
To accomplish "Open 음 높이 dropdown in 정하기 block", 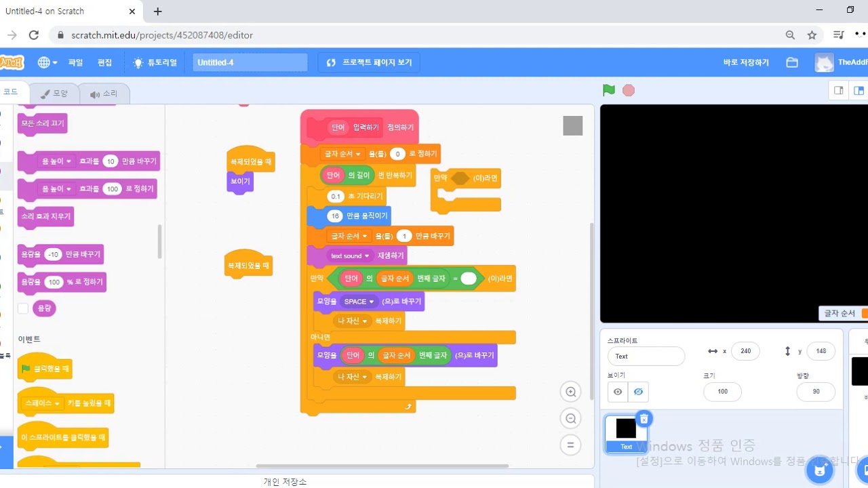I will [x=57, y=189].
